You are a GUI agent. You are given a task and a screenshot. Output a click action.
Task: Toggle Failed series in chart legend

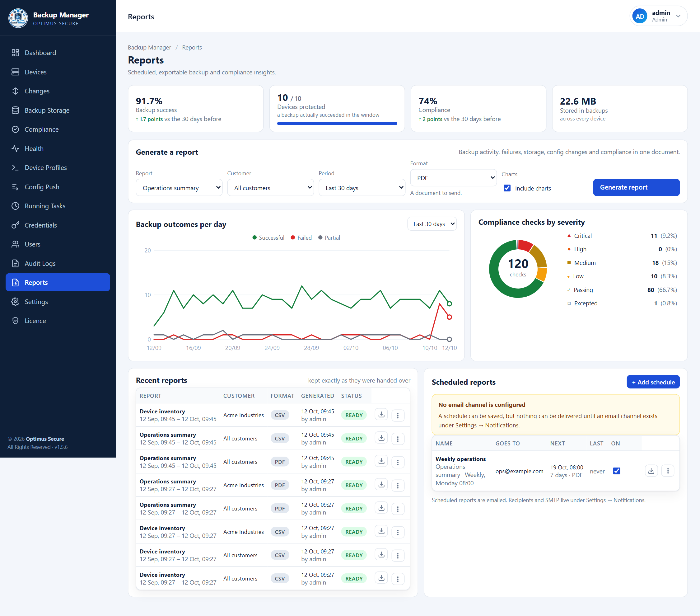tap(301, 238)
